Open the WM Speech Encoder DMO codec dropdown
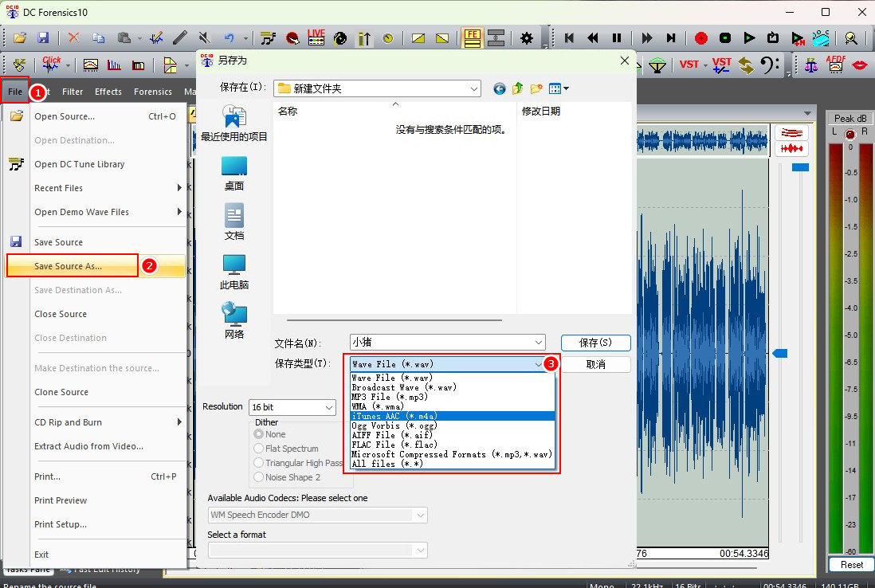This screenshot has width=875, height=588. pos(421,515)
